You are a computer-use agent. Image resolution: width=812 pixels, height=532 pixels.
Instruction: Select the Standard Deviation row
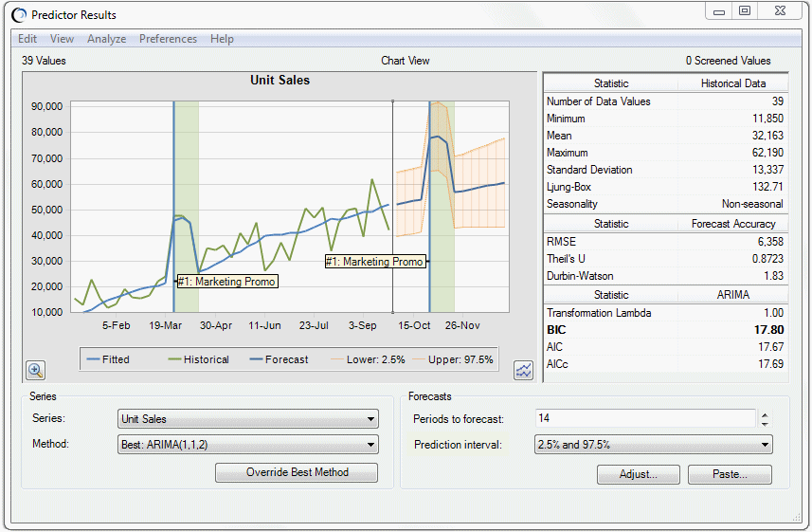[x=665, y=170]
